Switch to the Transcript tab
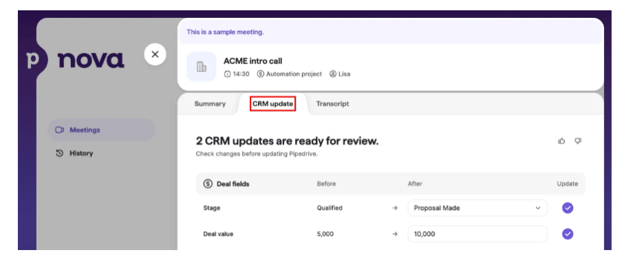Image resolution: width=644 pixels, height=259 pixels. 332,103
